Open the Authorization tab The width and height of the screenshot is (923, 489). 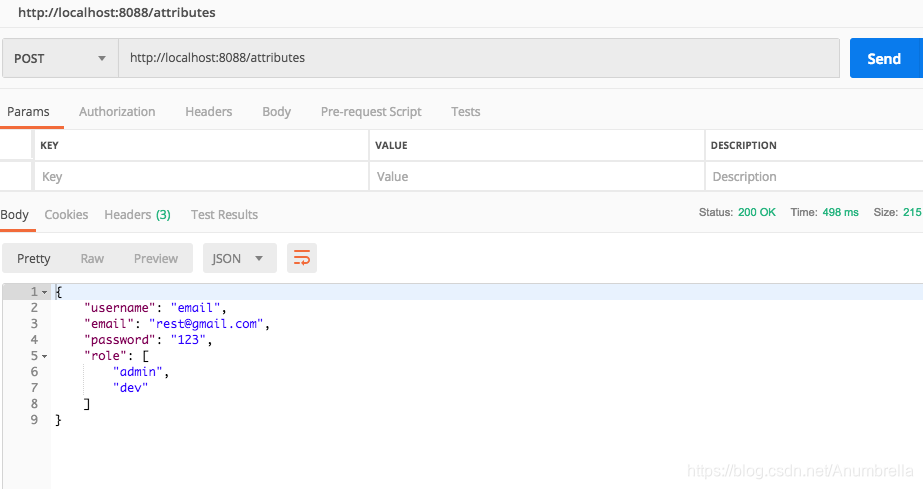tap(117, 112)
